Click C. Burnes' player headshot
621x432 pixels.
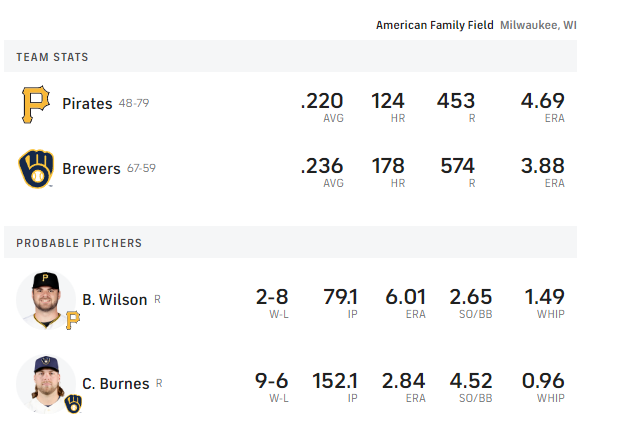pyautogui.click(x=45, y=383)
